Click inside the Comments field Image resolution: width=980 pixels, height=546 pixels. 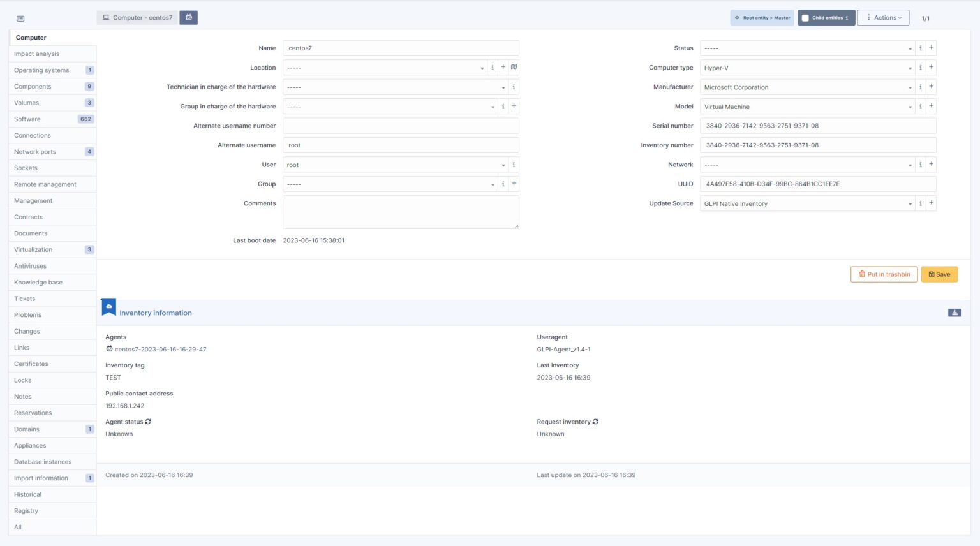(x=401, y=211)
